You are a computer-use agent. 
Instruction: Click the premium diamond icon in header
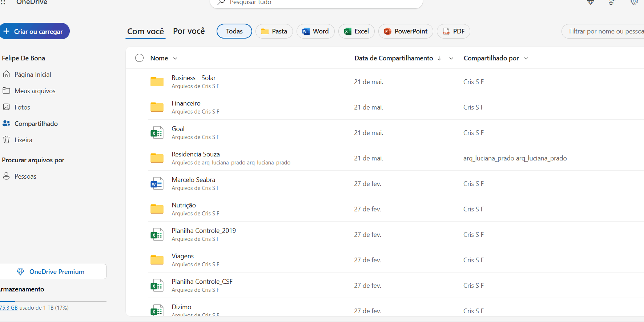pyautogui.click(x=591, y=2)
